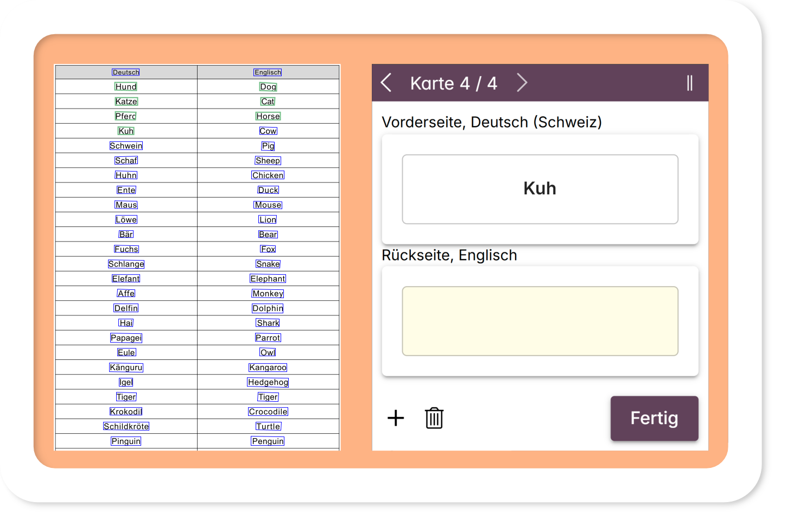Click the double-bar icon in card header
This screenshot has width=787, height=532.
click(689, 83)
